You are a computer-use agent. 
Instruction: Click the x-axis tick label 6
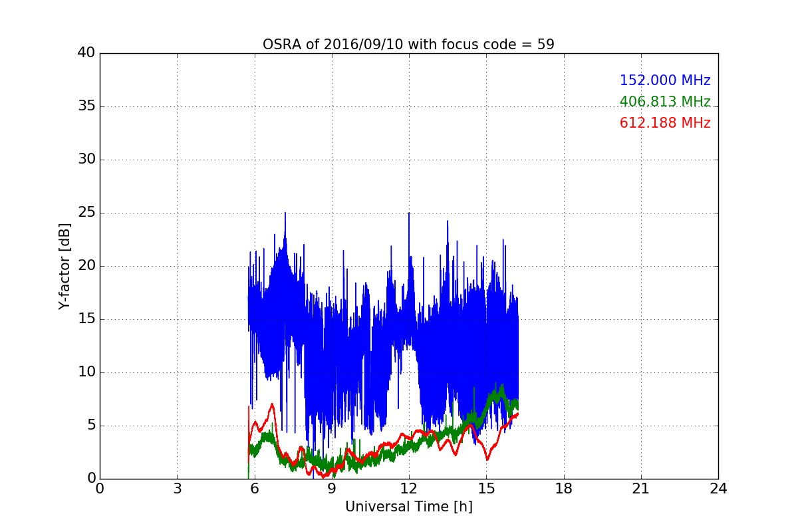click(x=254, y=489)
